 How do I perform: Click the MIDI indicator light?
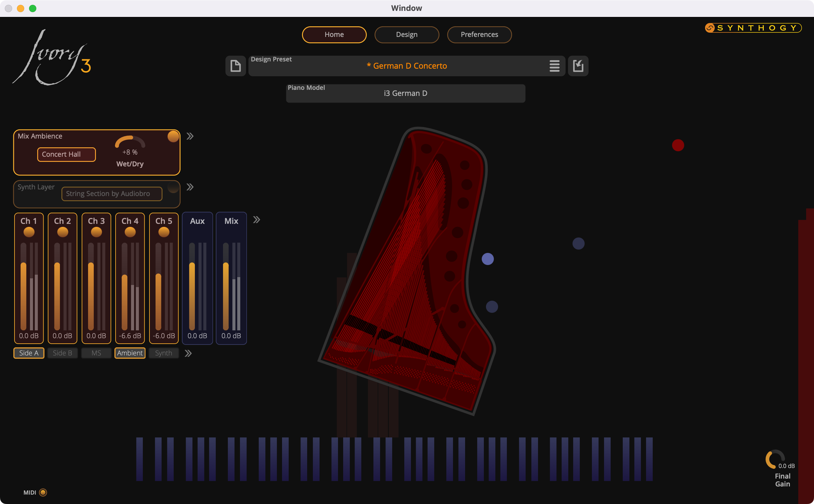(x=43, y=492)
